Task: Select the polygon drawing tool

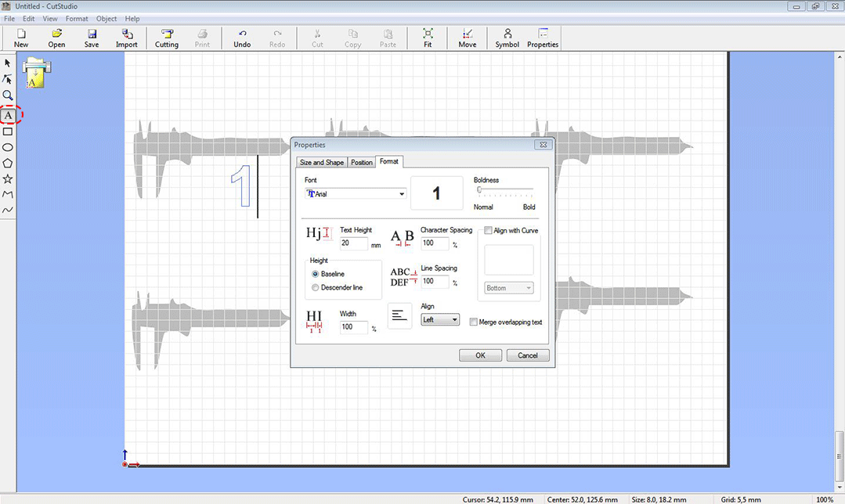Action: point(8,163)
